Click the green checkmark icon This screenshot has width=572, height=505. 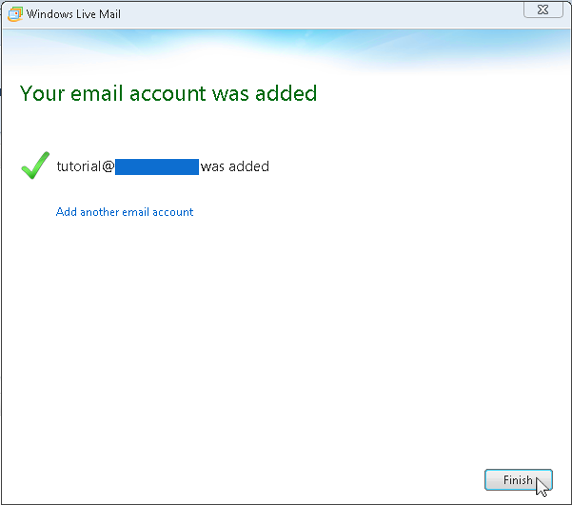tap(35, 165)
